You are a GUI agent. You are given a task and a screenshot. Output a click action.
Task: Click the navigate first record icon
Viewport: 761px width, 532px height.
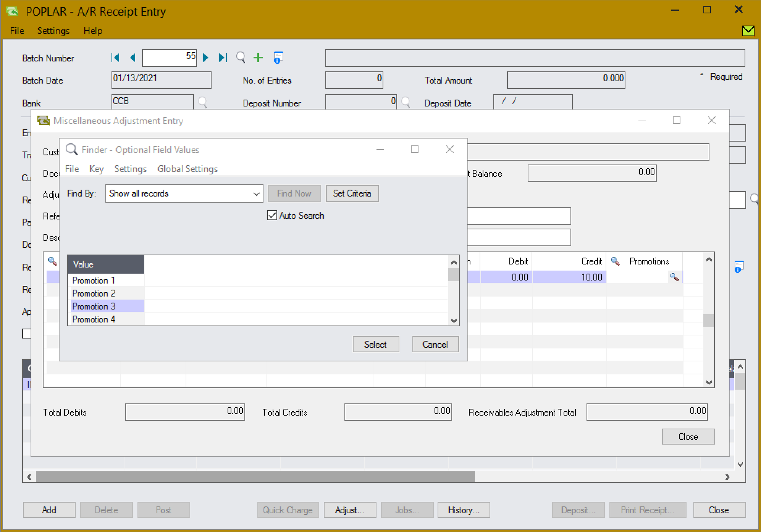114,57
